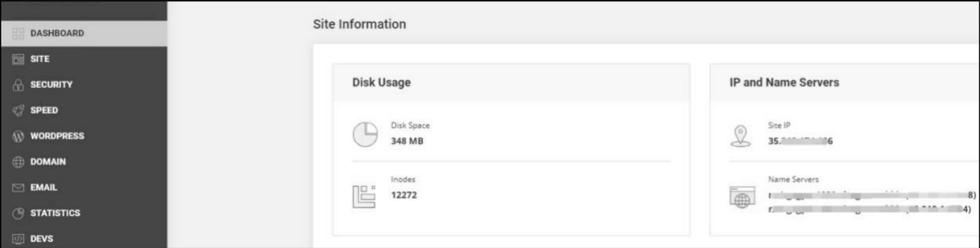Click the 348 MB disk space value
The image size is (980, 248).
(x=407, y=141)
